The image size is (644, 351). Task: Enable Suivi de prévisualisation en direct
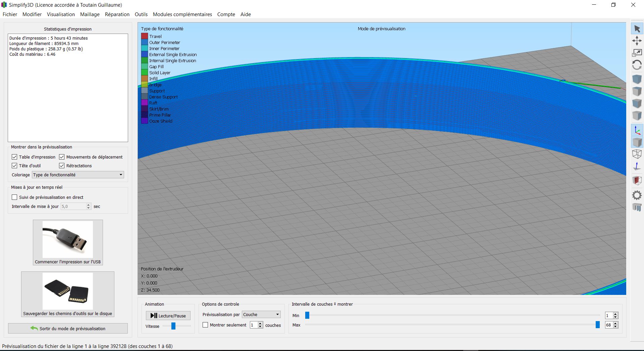coord(14,197)
